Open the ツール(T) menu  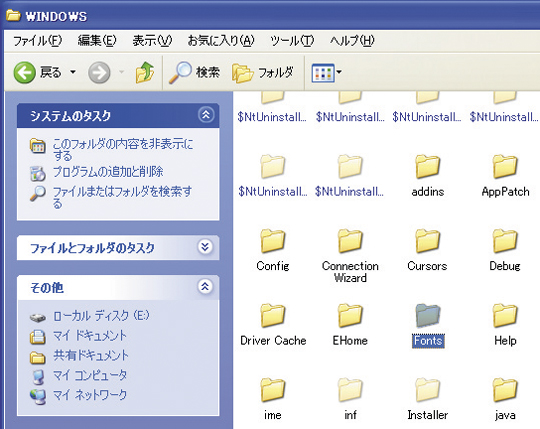[292, 41]
